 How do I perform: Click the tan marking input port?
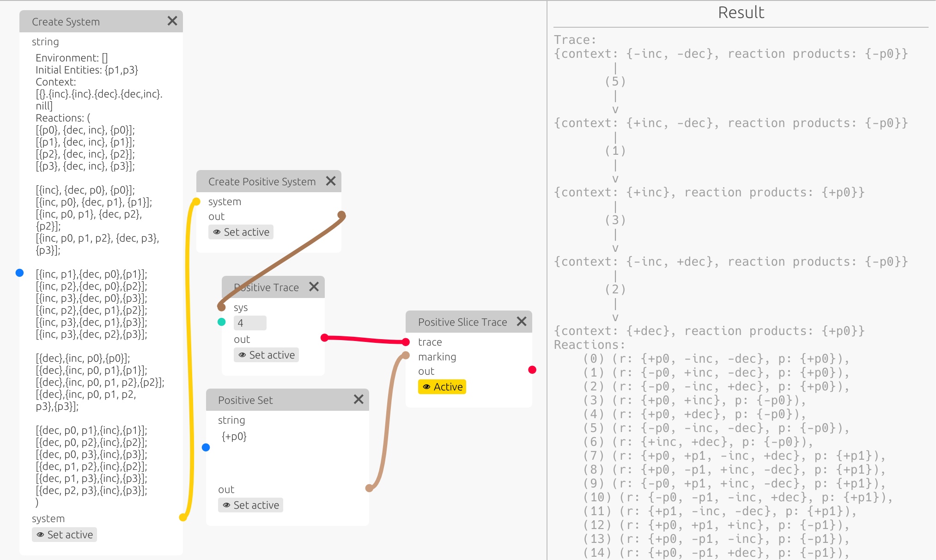(x=406, y=355)
